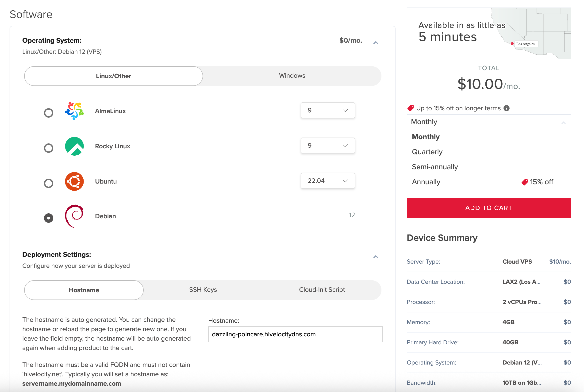Click the Ubuntu logo icon
This screenshot has height=392, width=584.
coord(74,181)
